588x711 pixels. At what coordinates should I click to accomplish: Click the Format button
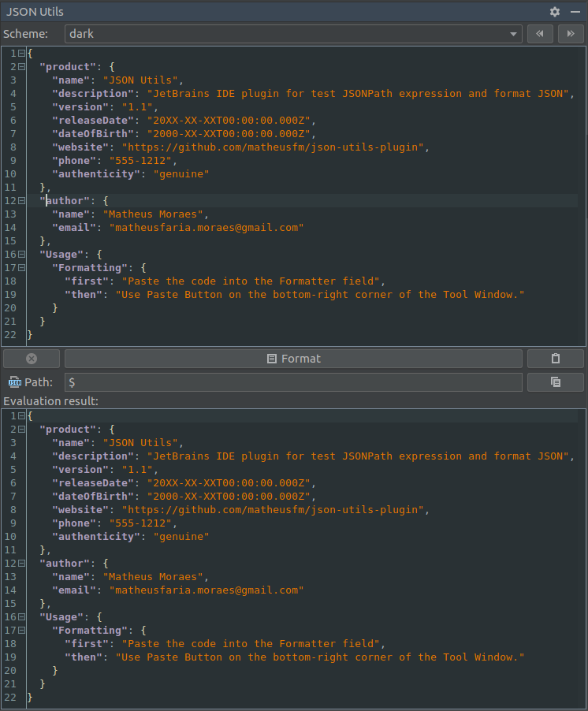click(293, 359)
